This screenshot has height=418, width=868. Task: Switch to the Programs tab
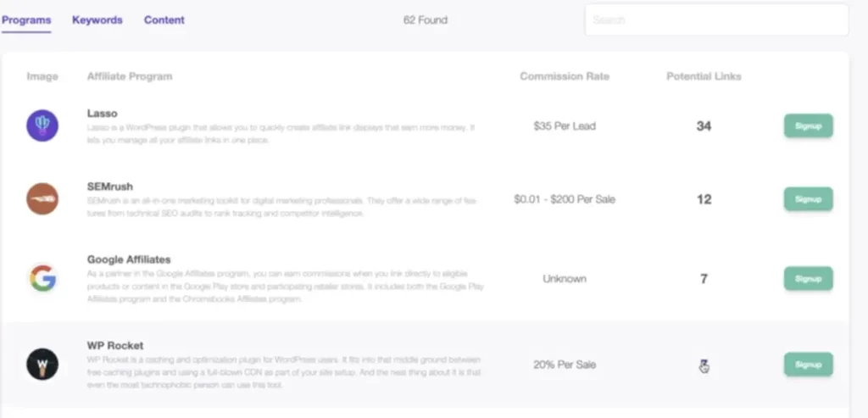[26, 20]
